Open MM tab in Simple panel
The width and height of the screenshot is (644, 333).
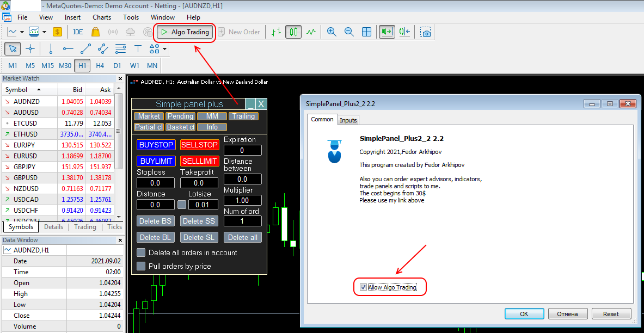[x=212, y=116]
